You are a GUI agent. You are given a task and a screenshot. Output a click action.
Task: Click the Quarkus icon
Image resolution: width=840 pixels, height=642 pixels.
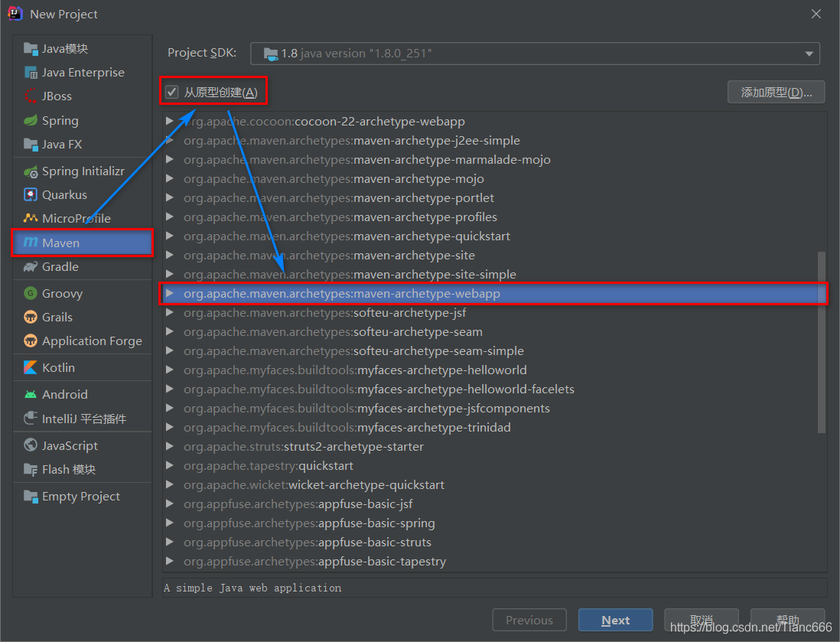tap(31, 194)
